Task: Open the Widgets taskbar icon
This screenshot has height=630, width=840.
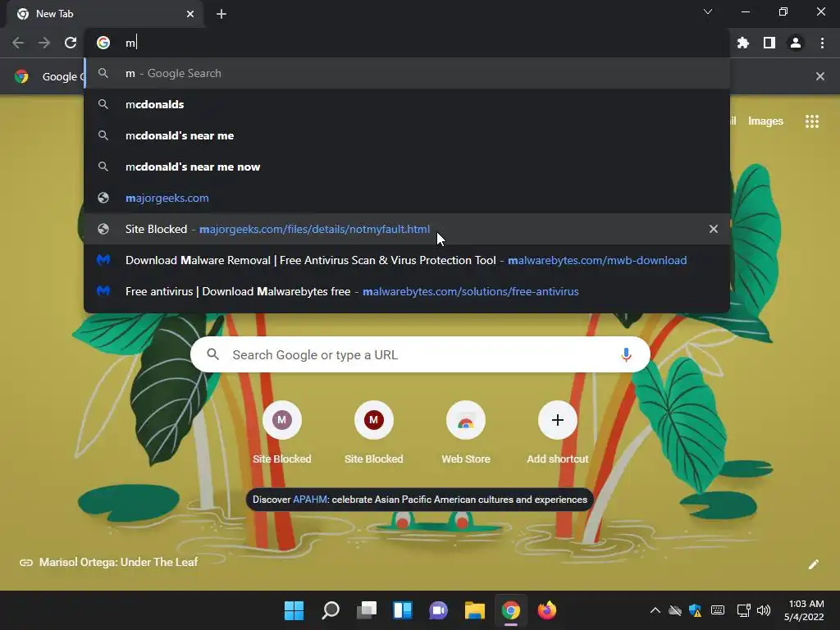Action: point(402,610)
